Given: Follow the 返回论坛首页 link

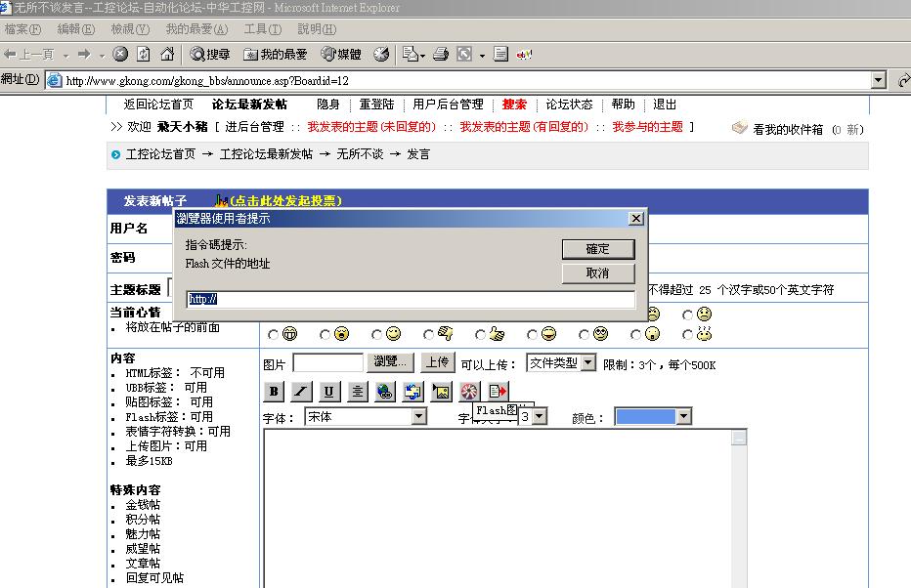Looking at the screenshot, I should pyautogui.click(x=158, y=105).
